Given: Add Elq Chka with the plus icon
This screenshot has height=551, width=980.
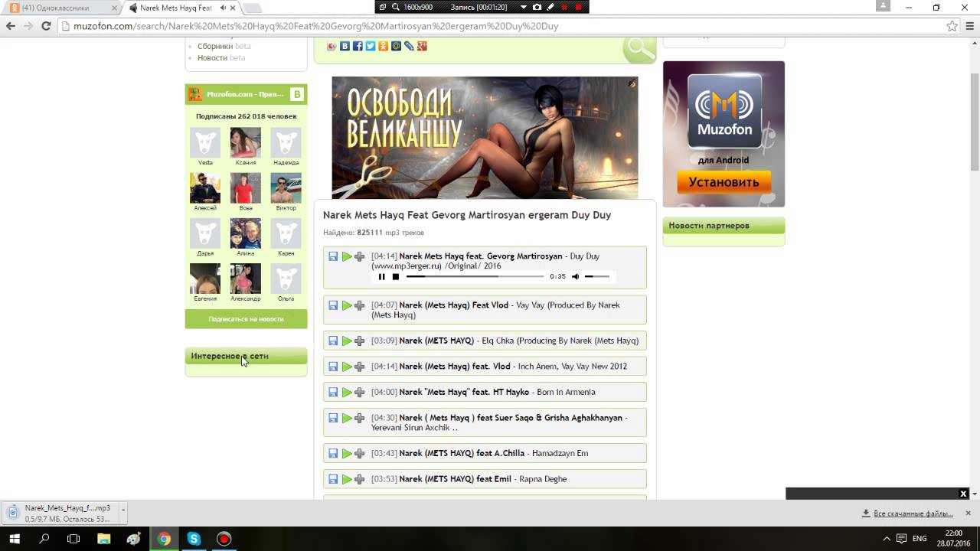Looking at the screenshot, I should click(x=360, y=341).
